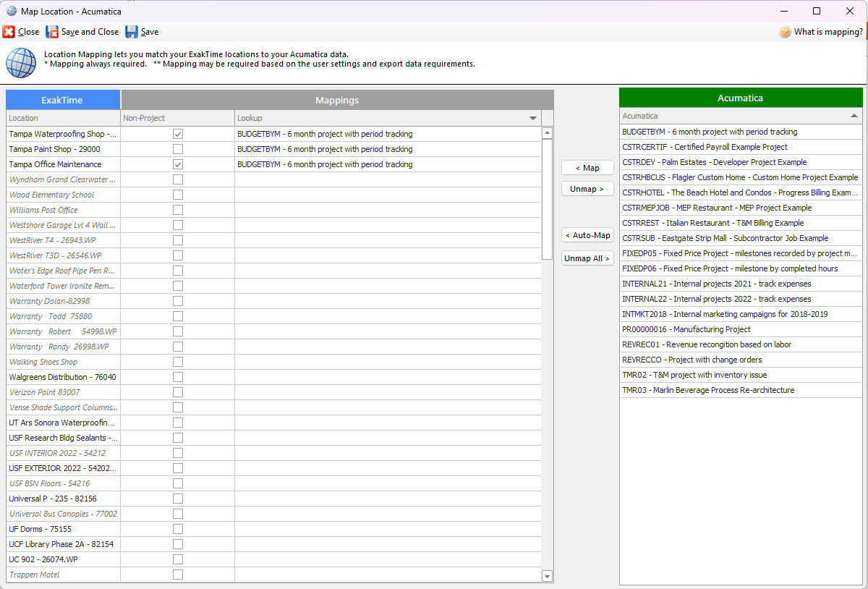Open the 'What is mapping?' help
Screen dimensions: 868x589
(x=821, y=32)
